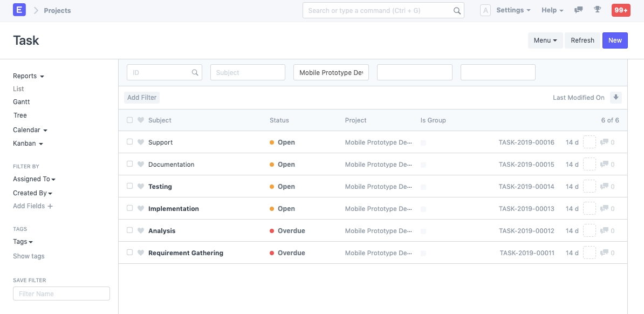Open the 99+ notifications badge
Screen dimensions: 644x314
pos(620,10)
